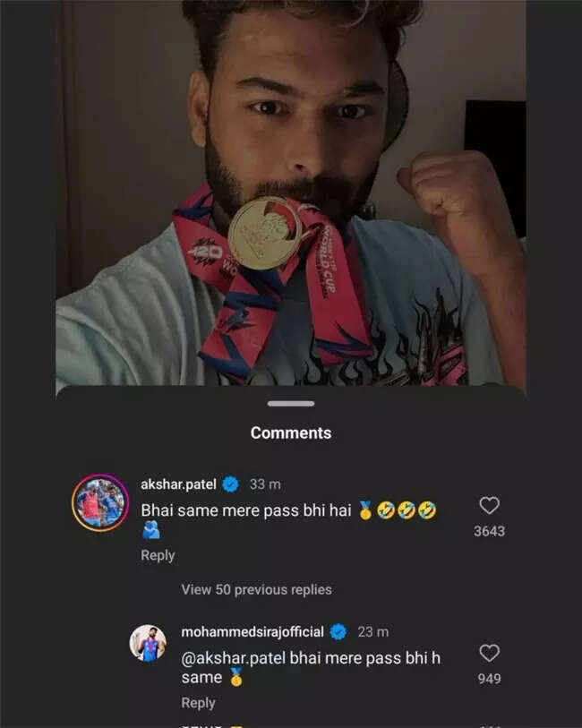The image size is (582, 728).
Task: View the 949 likes count
Action: tap(489, 679)
